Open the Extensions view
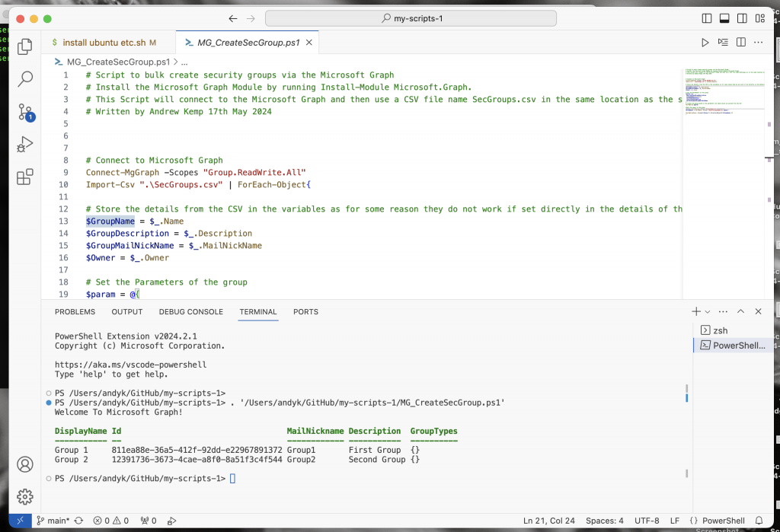 [25, 177]
